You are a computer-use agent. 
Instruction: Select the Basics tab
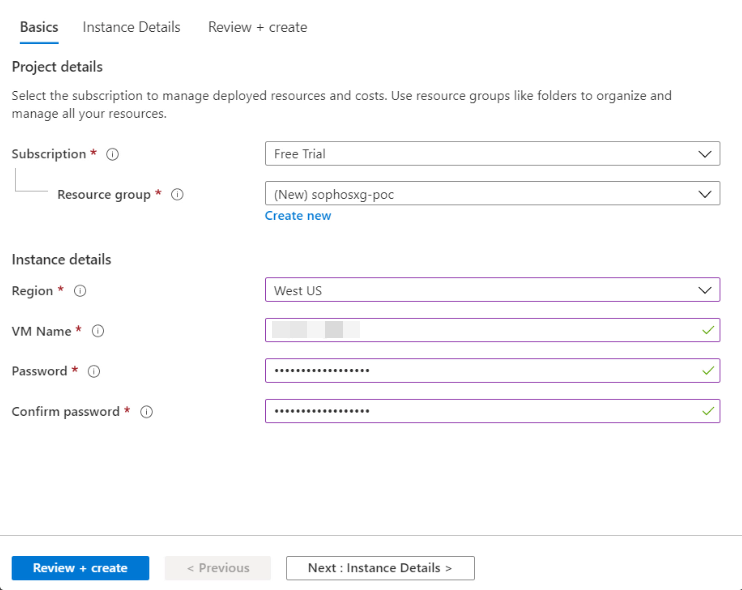[39, 28]
